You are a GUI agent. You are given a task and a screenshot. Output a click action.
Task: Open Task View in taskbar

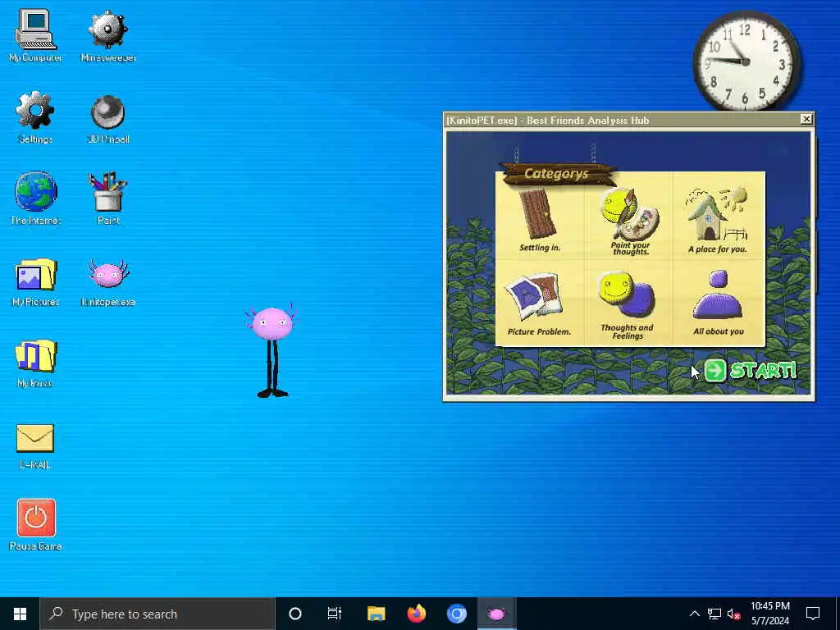tap(335, 614)
